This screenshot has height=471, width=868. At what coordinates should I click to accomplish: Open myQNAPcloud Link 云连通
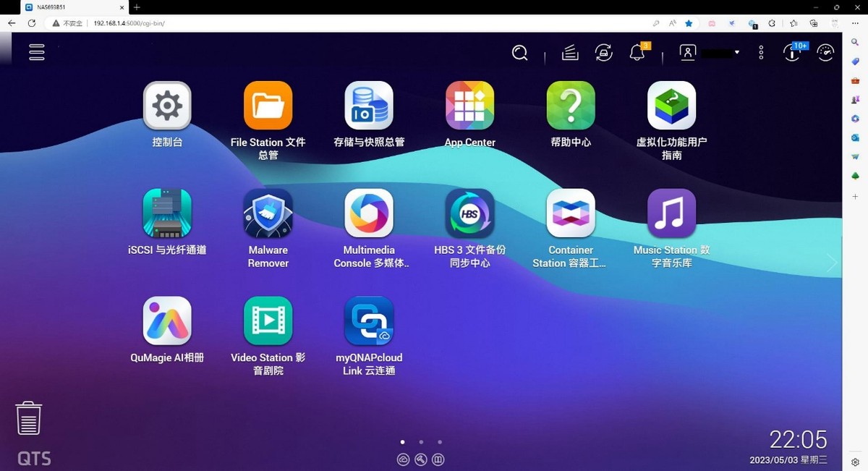click(x=369, y=321)
